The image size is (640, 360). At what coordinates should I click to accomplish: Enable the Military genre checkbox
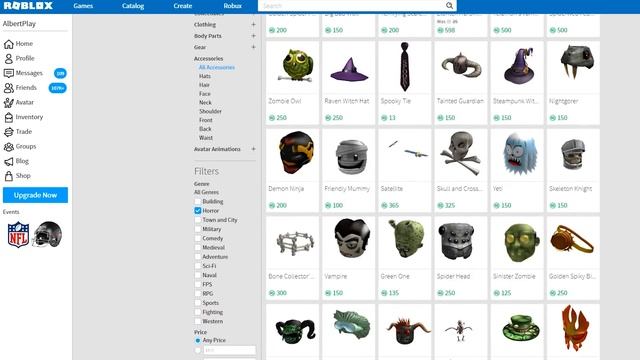(198, 229)
